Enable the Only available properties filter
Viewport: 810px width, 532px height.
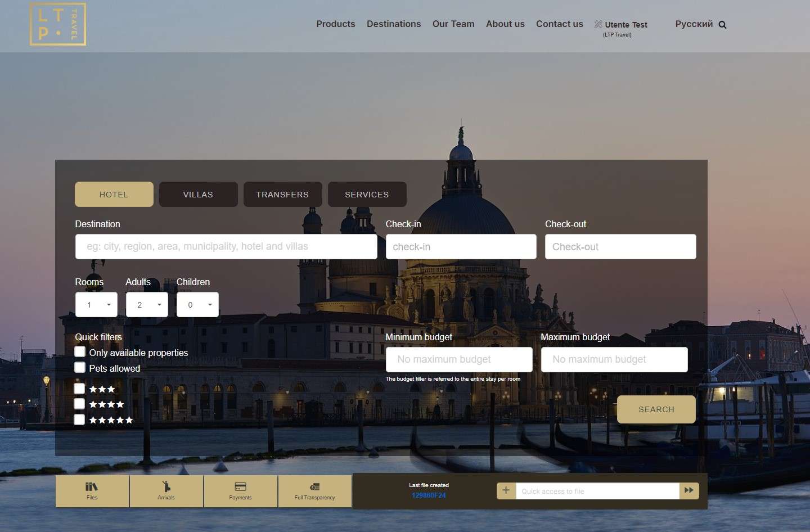pyautogui.click(x=80, y=351)
